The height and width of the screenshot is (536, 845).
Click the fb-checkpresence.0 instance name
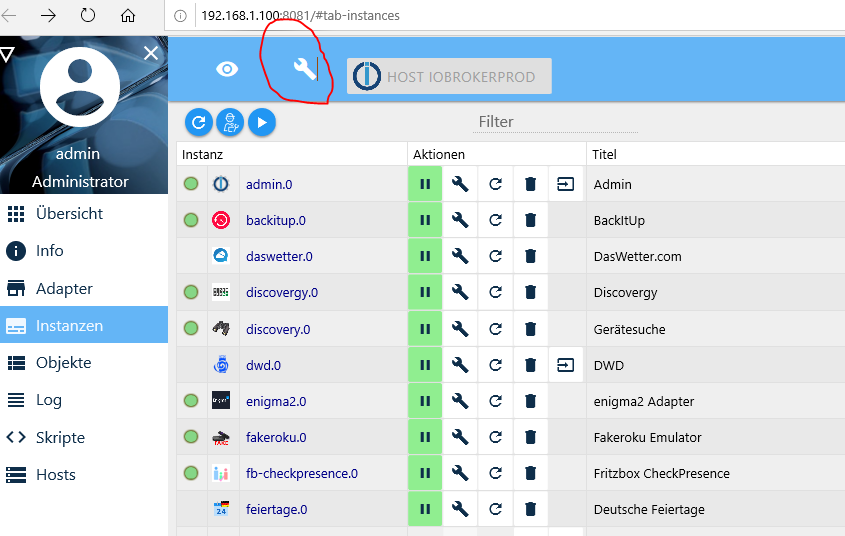point(302,474)
